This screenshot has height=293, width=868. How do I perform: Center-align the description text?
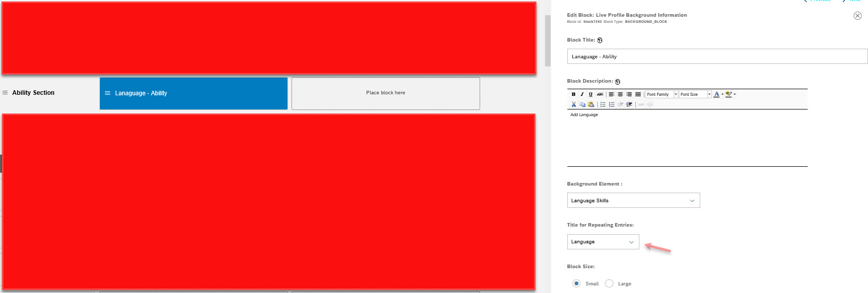[x=620, y=94]
